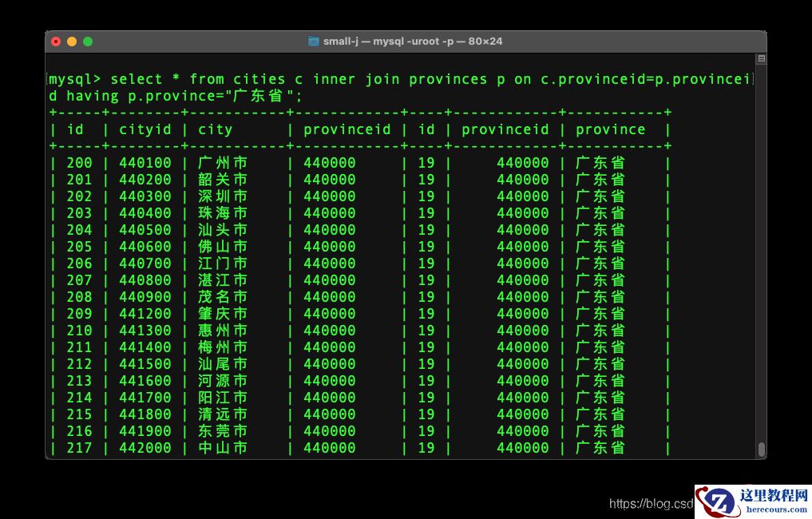Click cityid value 441300
Screen dimensions: 812x519
click(145, 331)
